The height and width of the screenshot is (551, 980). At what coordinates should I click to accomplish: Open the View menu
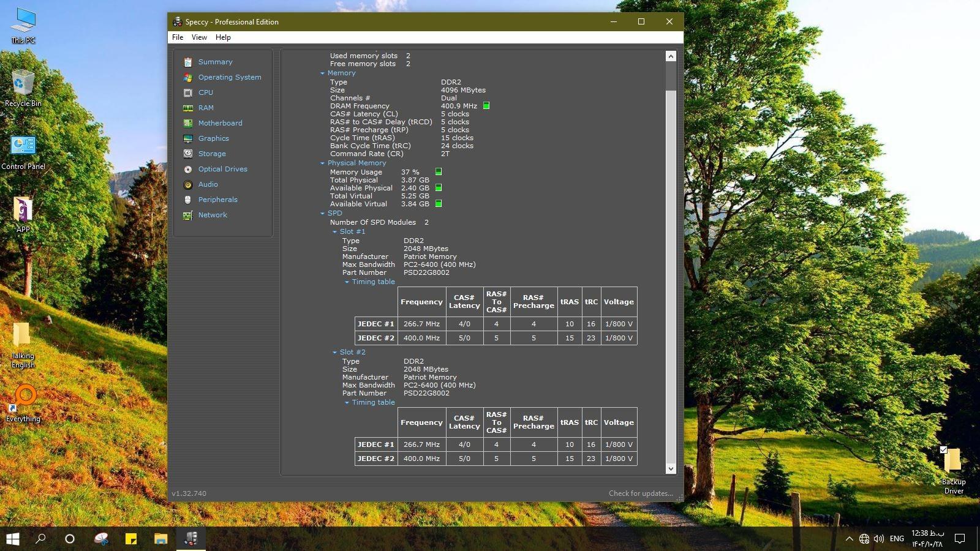199,37
